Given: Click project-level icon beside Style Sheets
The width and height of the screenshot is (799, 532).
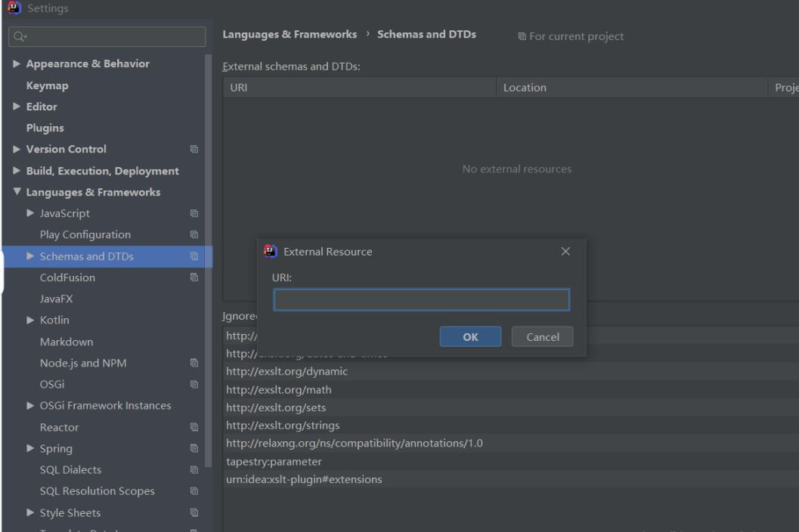Looking at the screenshot, I should (x=194, y=513).
